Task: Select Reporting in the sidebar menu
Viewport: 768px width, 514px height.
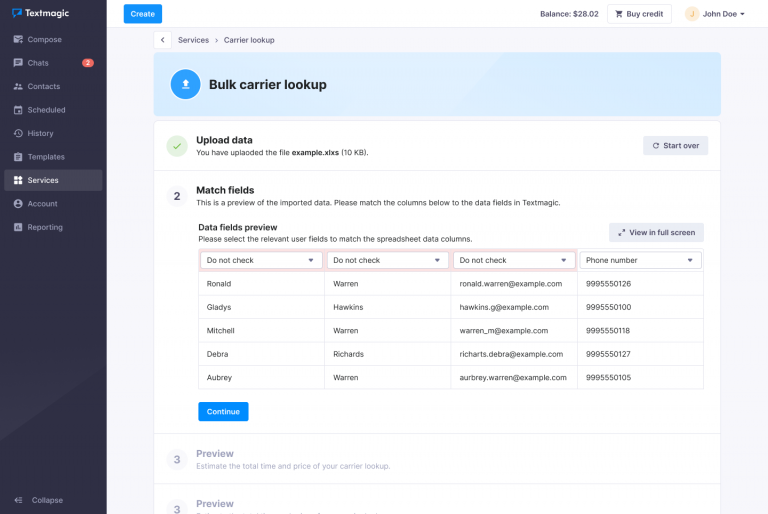Action: click(45, 227)
